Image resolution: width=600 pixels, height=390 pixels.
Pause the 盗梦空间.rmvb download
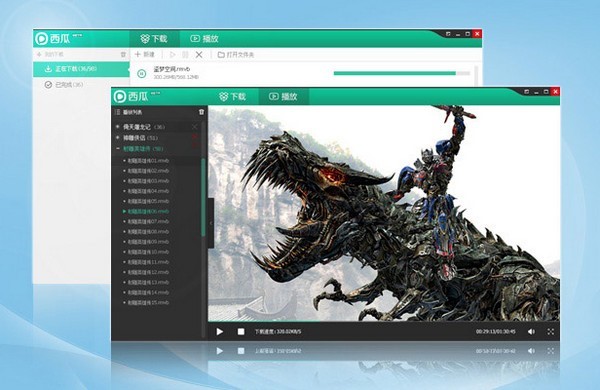click(x=142, y=73)
